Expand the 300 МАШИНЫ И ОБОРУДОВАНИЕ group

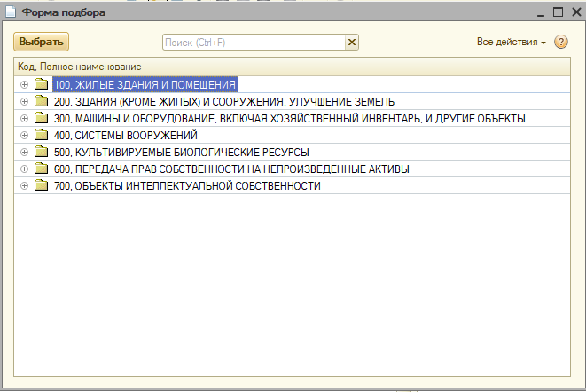point(24,119)
